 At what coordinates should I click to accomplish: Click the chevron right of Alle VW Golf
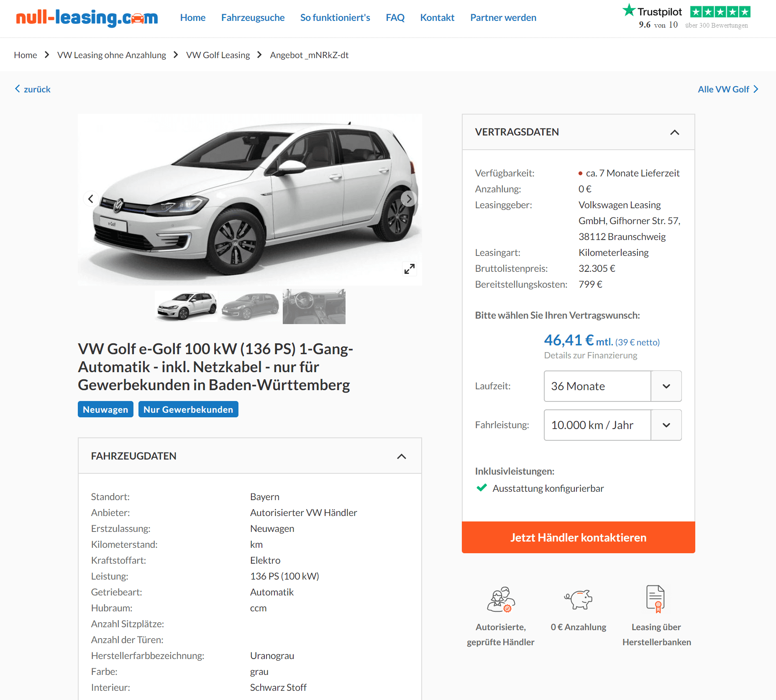756,89
